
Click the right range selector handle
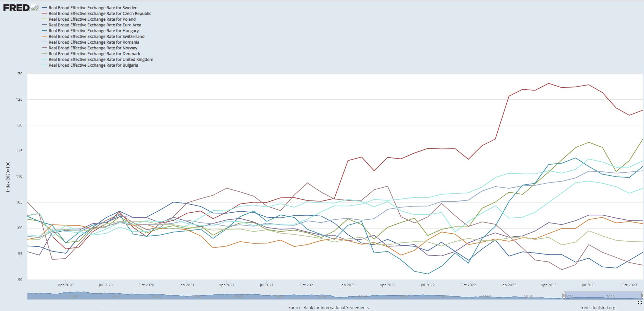pyautogui.click(x=642, y=295)
